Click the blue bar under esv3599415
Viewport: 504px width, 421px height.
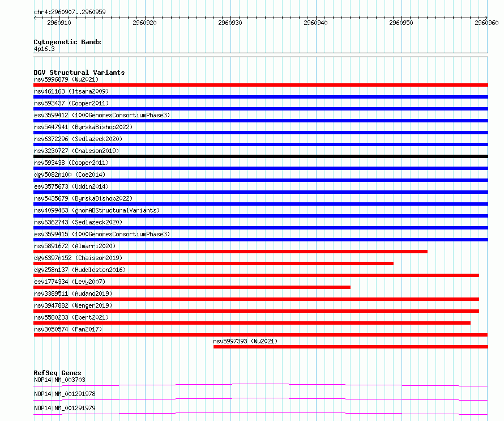tap(260, 240)
